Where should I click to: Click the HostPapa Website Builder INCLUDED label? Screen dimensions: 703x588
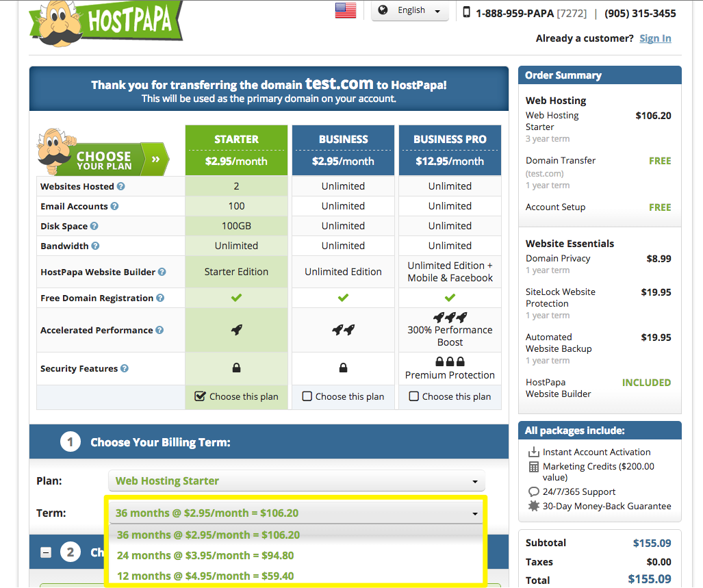646,383
